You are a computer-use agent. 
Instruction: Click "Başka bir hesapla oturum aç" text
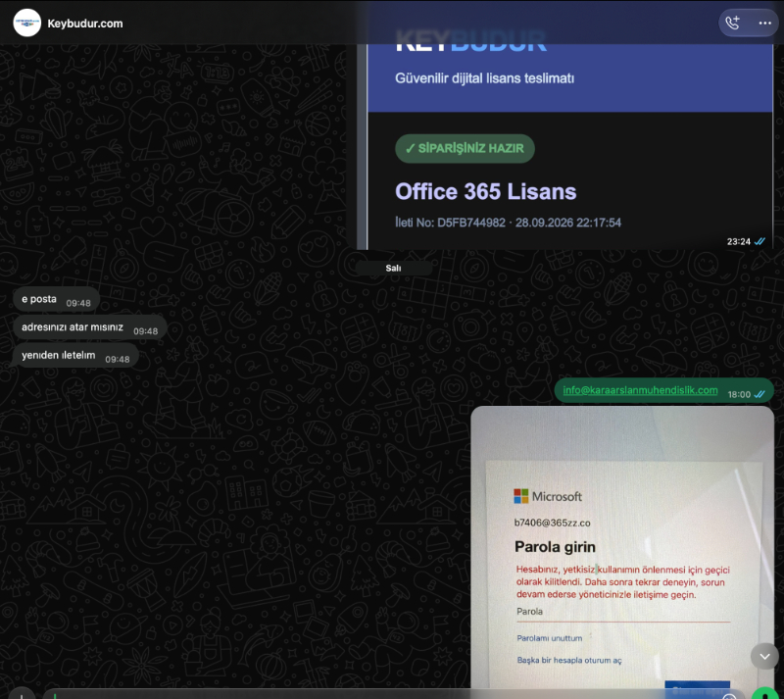[x=569, y=661]
